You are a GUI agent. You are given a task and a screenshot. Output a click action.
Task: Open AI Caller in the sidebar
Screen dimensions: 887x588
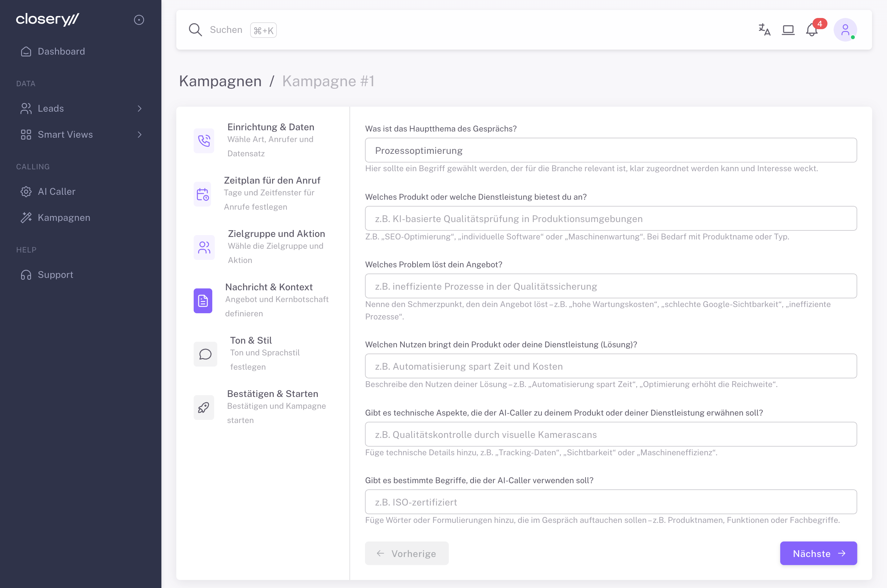[56, 192]
